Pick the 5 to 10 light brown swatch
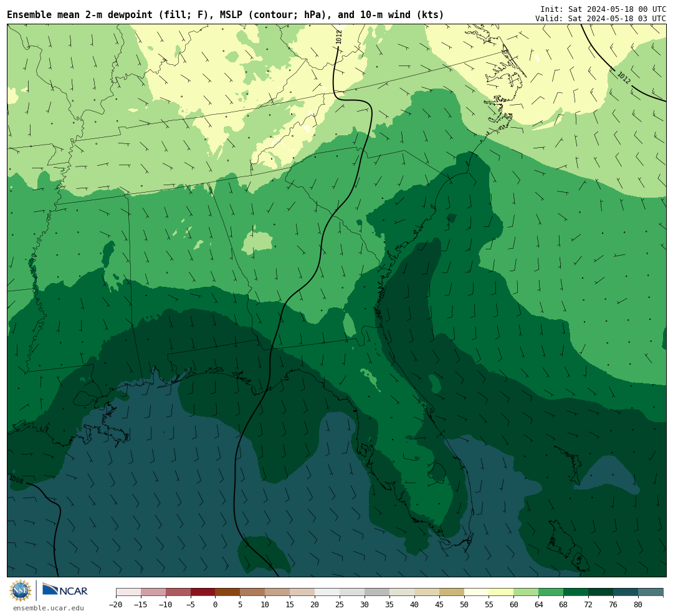673x616 pixels. tap(253, 592)
